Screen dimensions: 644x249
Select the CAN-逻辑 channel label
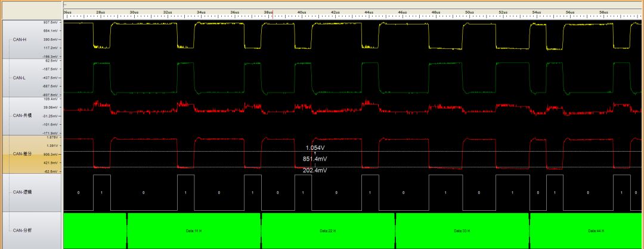click(x=21, y=192)
